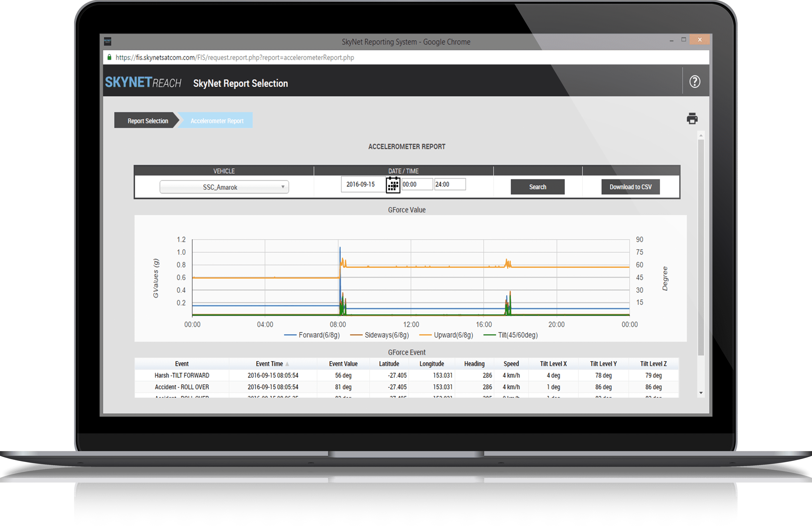Click the 79 deg Tilt Level Z cell

[x=653, y=375]
